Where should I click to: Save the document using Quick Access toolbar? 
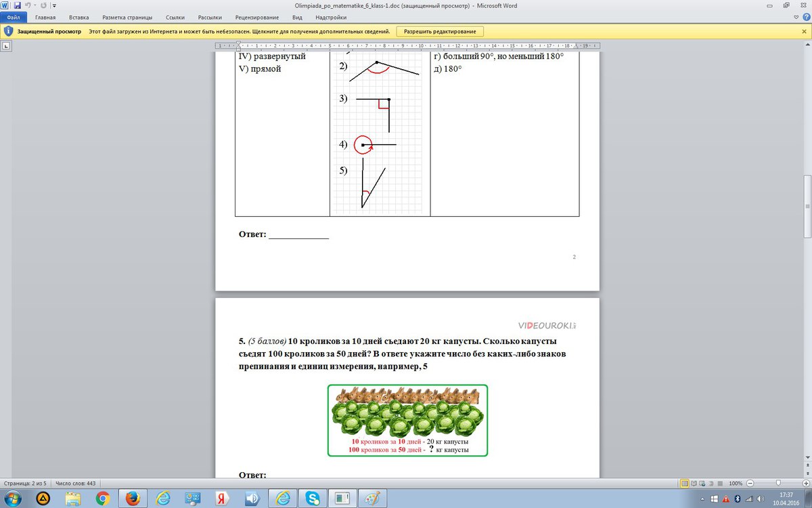(17, 5)
